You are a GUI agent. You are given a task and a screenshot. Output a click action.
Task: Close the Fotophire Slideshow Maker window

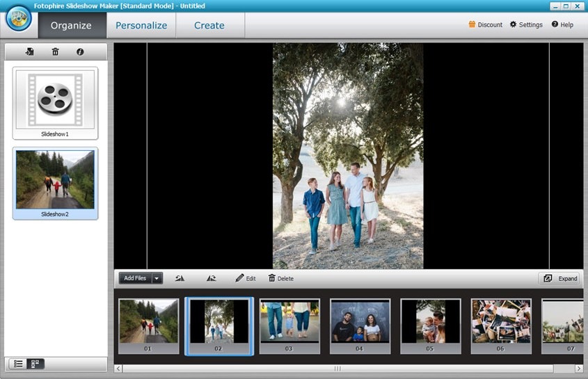tap(578, 6)
